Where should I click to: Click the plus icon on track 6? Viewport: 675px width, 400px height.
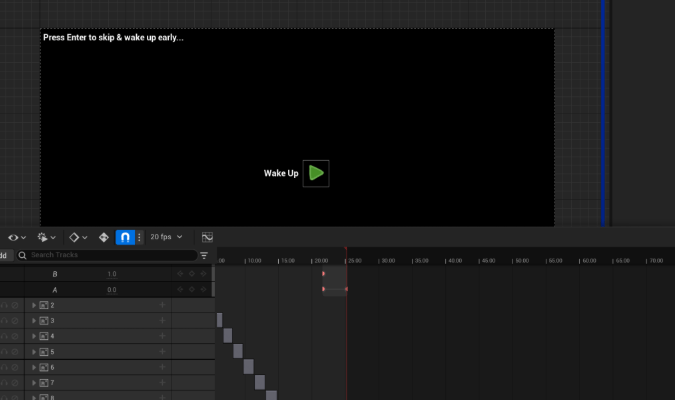[x=162, y=368]
